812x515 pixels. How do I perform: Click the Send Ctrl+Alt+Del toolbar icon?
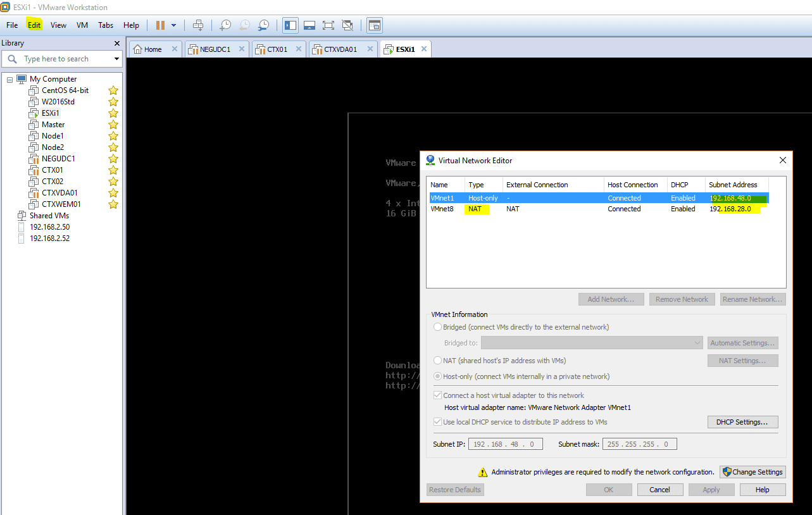click(x=198, y=25)
